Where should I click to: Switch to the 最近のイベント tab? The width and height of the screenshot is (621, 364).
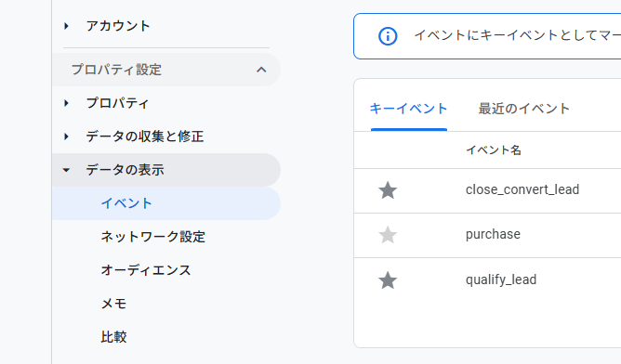point(524,109)
